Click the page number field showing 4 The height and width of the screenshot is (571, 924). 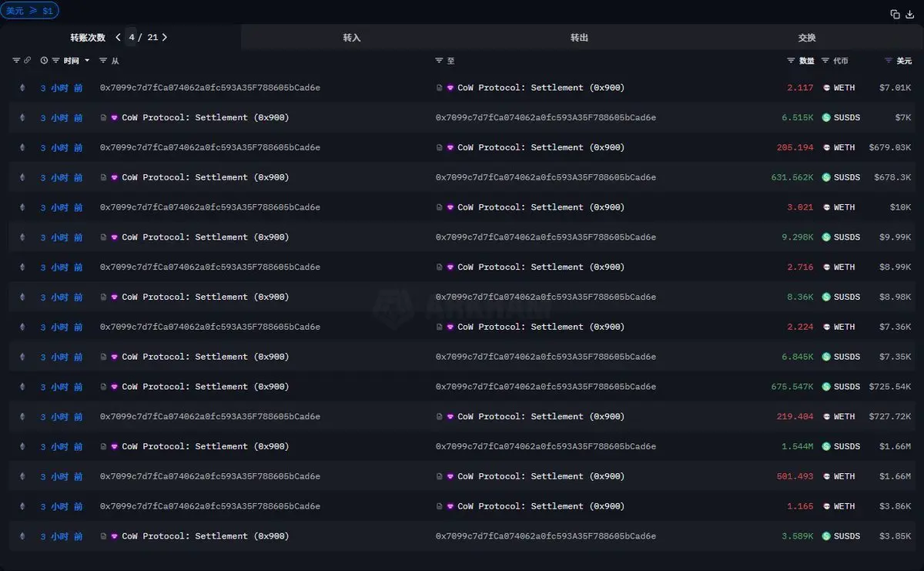point(131,37)
